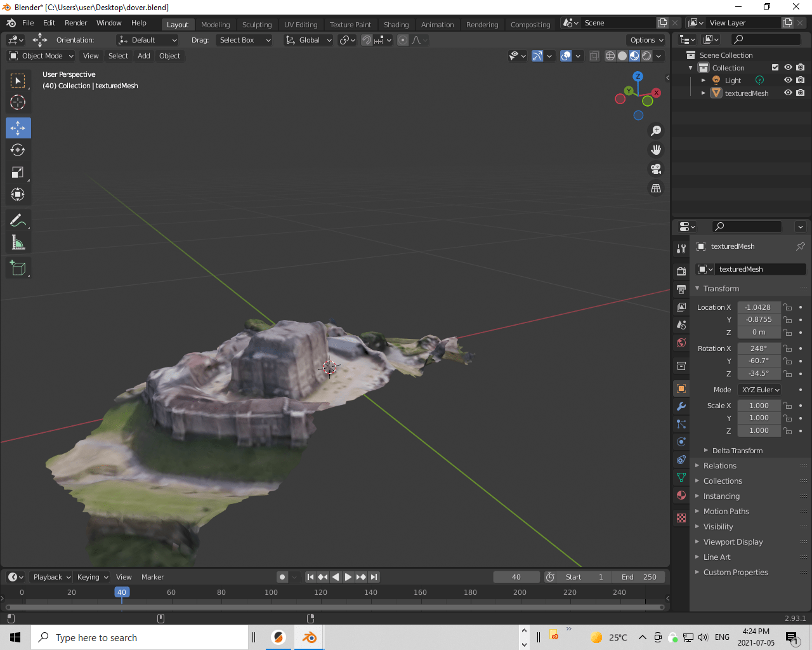This screenshot has width=812, height=650.
Task: Uncheck the Collection checkbox in the outliner
Action: coord(775,67)
